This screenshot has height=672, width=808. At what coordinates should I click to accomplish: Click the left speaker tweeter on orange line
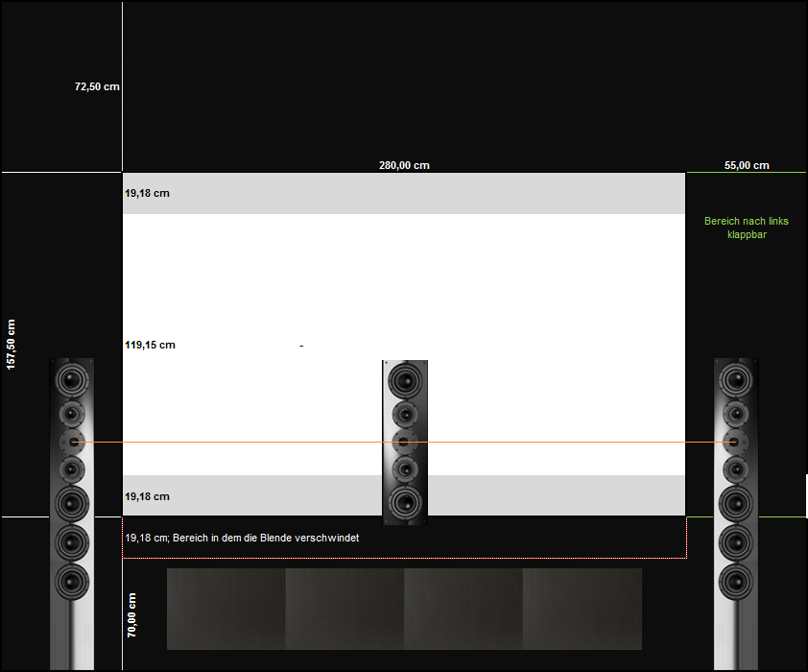click(72, 442)
